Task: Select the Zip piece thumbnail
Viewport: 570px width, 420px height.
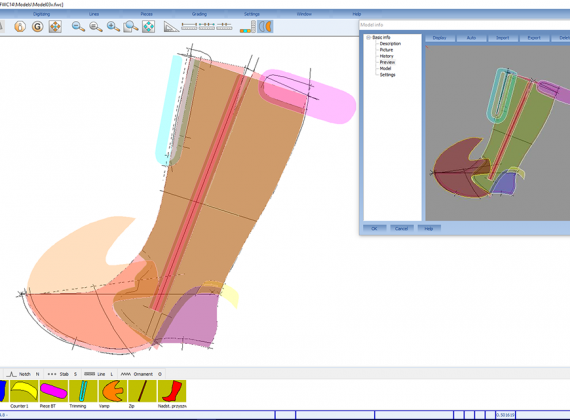Action: coord(142,391)
